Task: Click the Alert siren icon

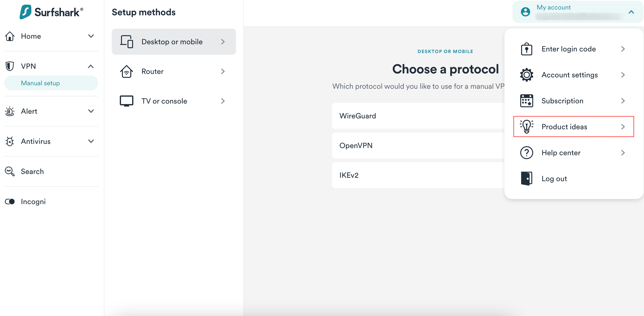Action: click(10, 111)
